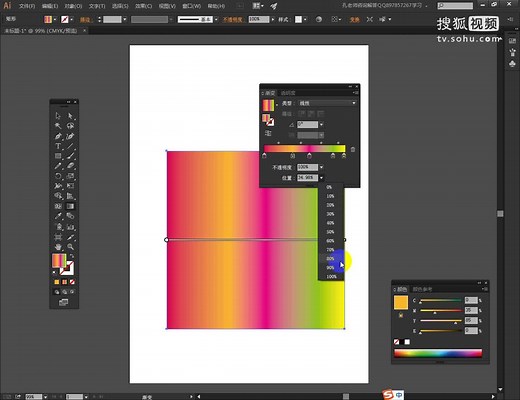Click the default fill and stroke icon

[x=54, y=272]
